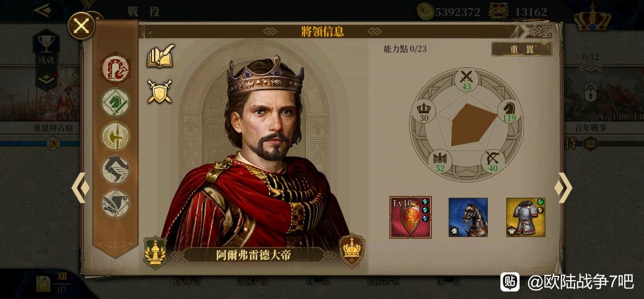Go to previous general with left arrow
The width and height of the screenshot is (644, 299).
point(80,188)
